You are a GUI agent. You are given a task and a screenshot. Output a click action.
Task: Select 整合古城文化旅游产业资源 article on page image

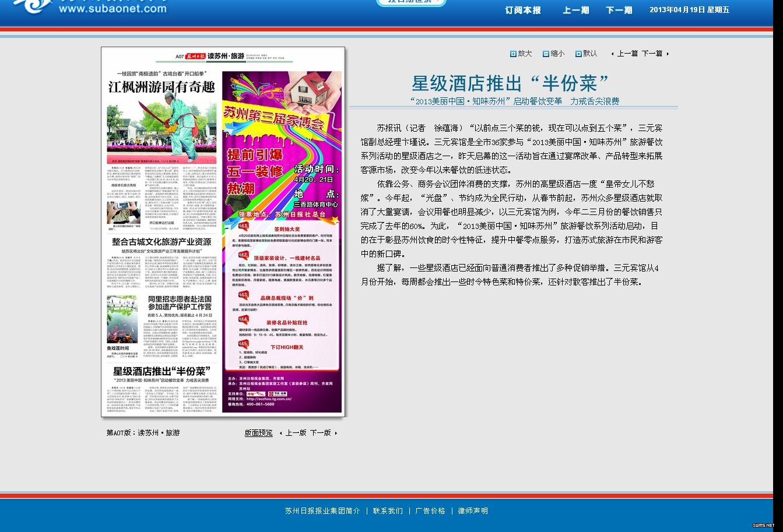coord(161,242)
